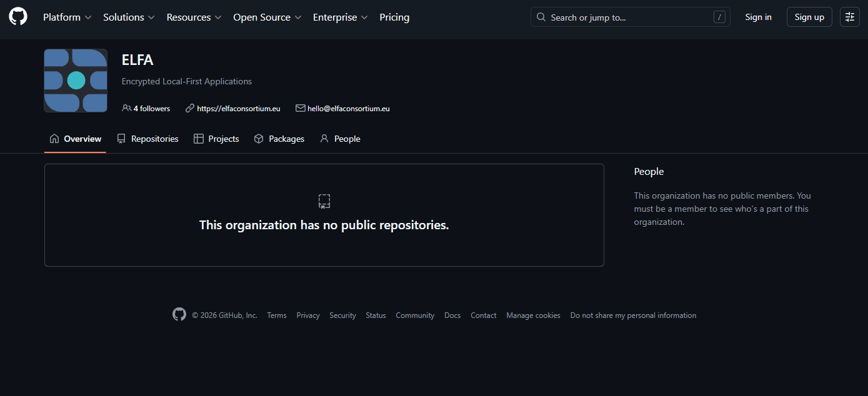
Task: Open the appearance settings icon button
Action: click(x=849, y=17)
